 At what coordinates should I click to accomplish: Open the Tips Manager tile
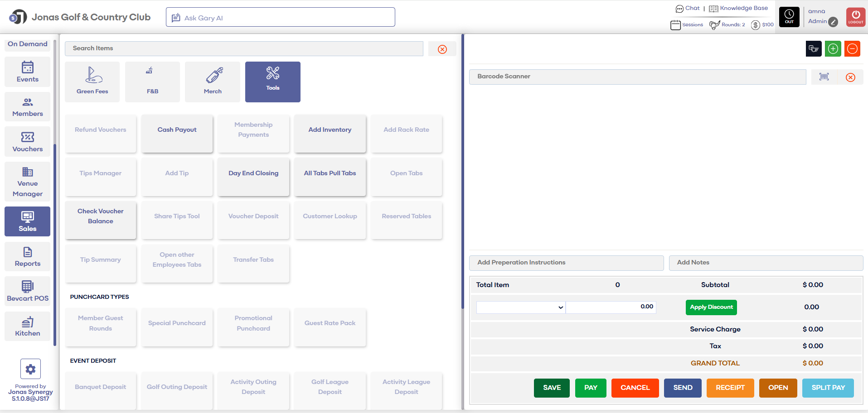tap(101, 177)
